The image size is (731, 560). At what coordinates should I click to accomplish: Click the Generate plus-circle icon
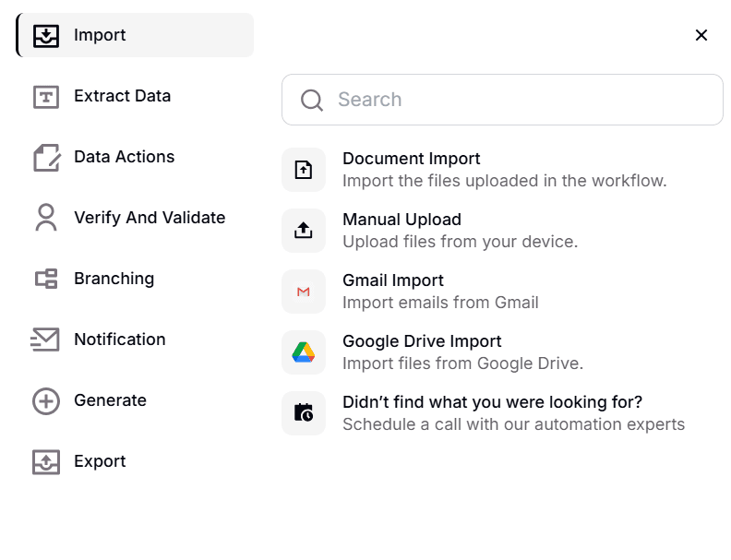pos(46,401)
